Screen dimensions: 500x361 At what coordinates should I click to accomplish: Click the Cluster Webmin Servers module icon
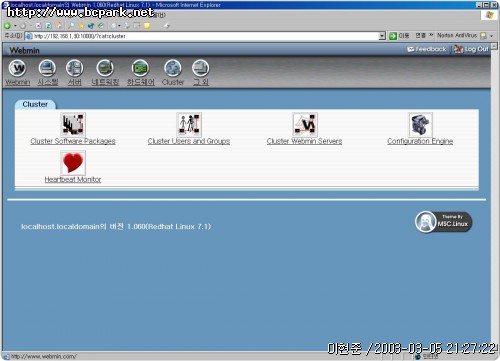(x=305, y=124)
